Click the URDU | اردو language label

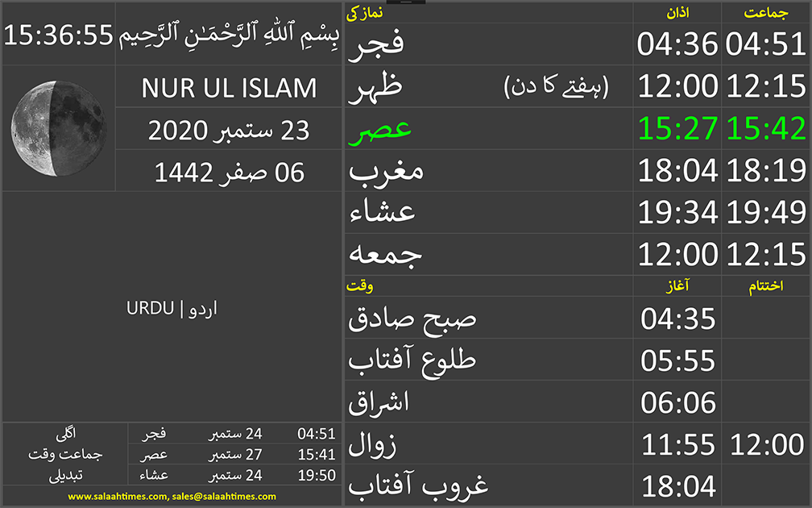pos(172,310)
